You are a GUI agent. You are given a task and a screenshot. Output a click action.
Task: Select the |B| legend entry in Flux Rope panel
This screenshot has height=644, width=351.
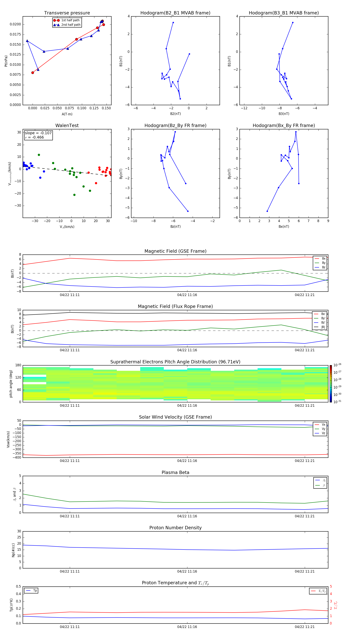pyautogui.click(x=320, y=327)
